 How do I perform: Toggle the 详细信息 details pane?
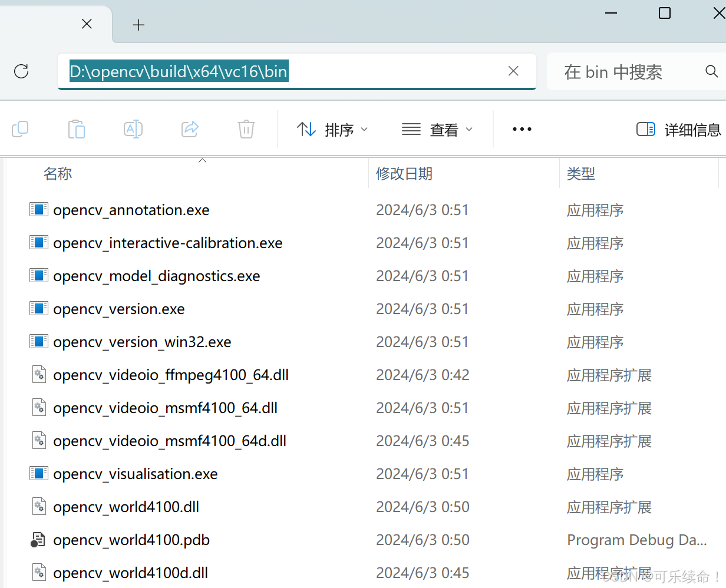click(679, 130)
